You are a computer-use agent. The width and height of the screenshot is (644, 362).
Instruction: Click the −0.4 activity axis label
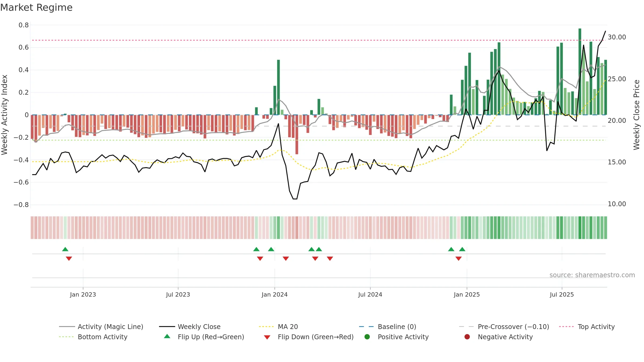[21, 160]
